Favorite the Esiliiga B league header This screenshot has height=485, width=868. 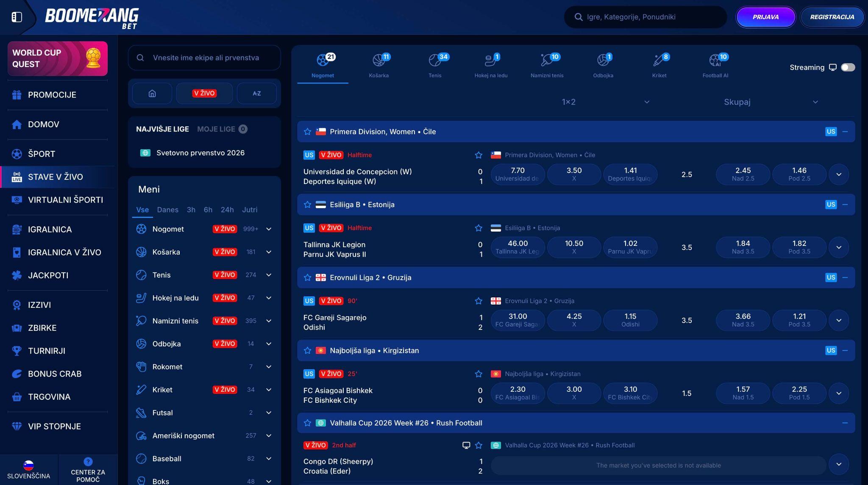pos(307,205)
